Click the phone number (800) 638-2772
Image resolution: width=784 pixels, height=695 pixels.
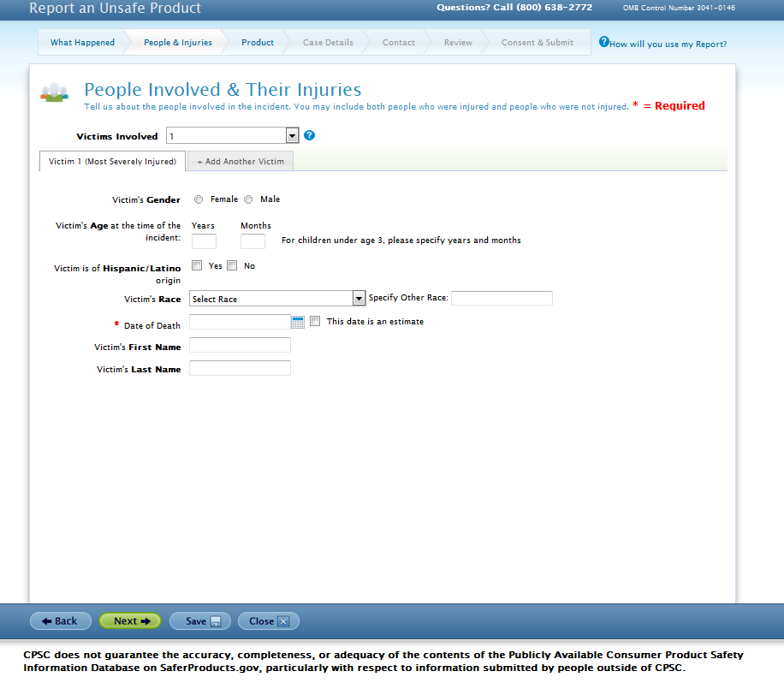click(554, 8)
